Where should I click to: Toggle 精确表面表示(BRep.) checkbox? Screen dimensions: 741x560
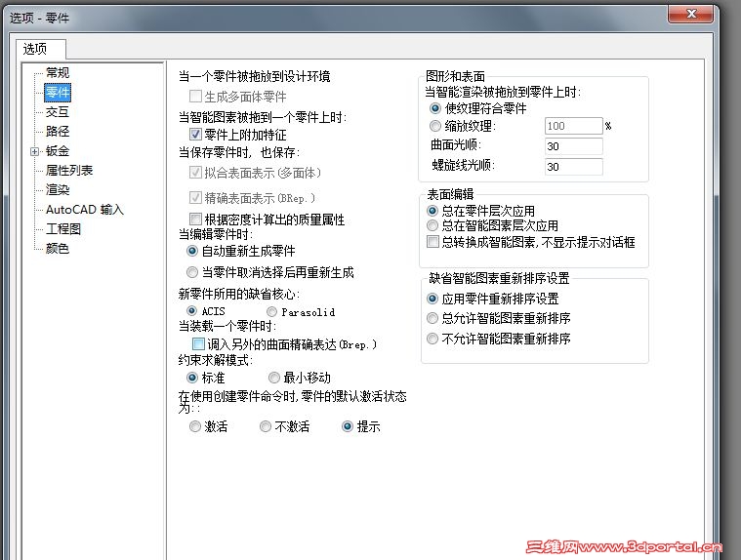pos(195,198)
